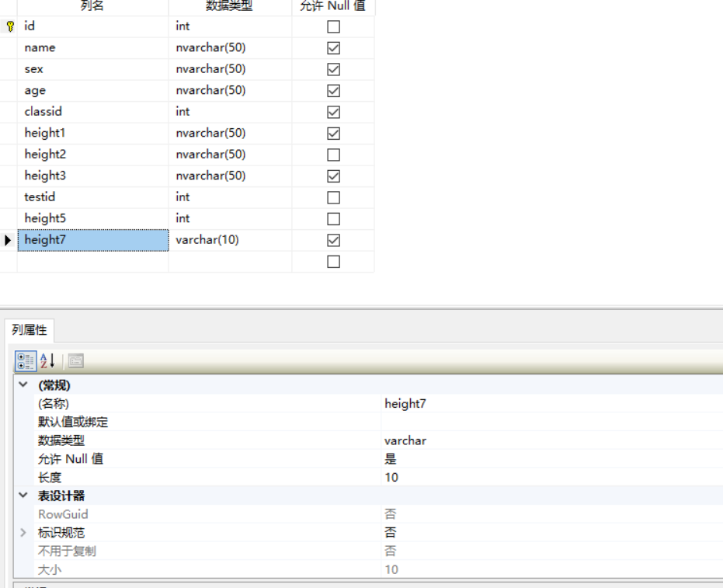Select the height7 column name cell
Viewport: 723px width, 588px height.
pos(93,240)
